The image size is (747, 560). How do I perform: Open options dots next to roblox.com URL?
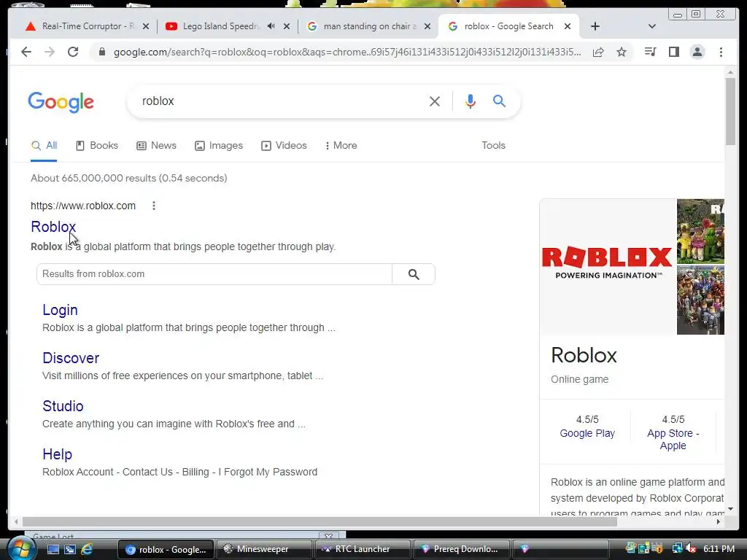pyautogui.click(x=153, y=206)
